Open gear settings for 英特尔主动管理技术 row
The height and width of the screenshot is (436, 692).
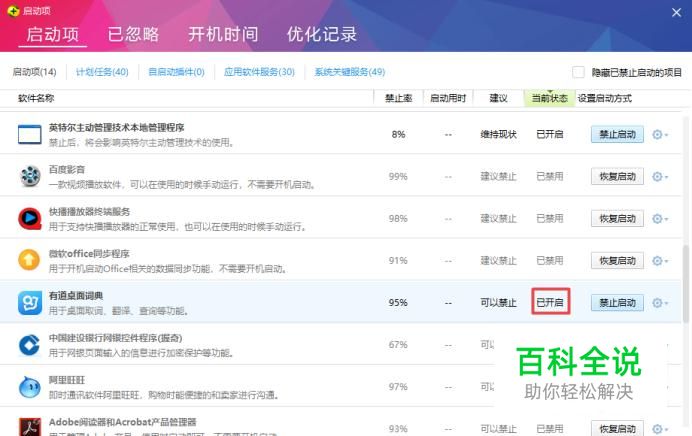[660, 135]
